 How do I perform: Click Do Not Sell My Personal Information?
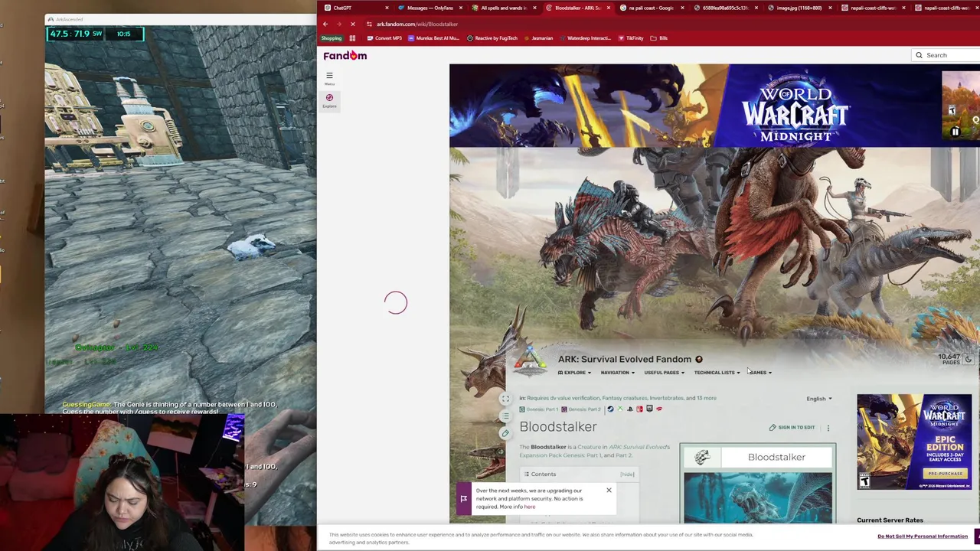(x=923, y=536)
